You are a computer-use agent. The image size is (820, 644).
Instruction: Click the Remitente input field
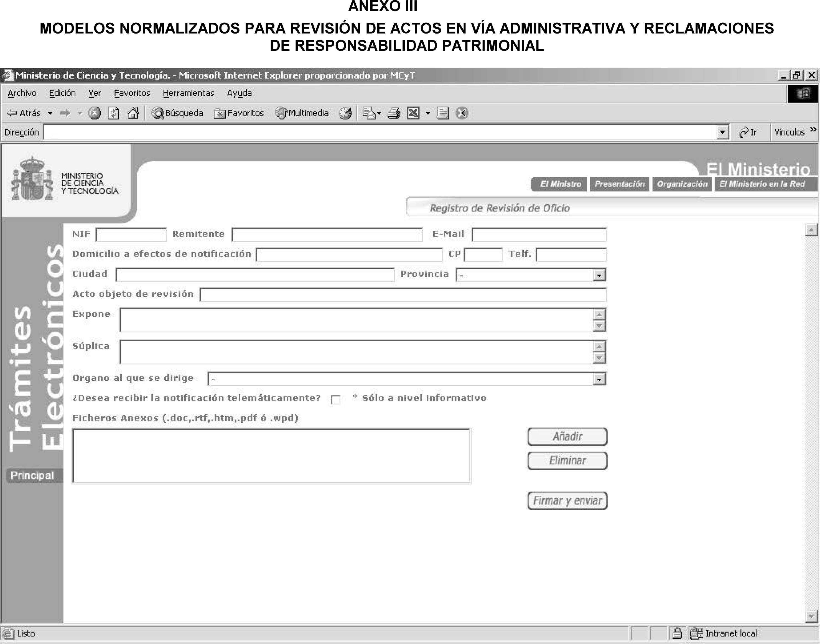327,235
